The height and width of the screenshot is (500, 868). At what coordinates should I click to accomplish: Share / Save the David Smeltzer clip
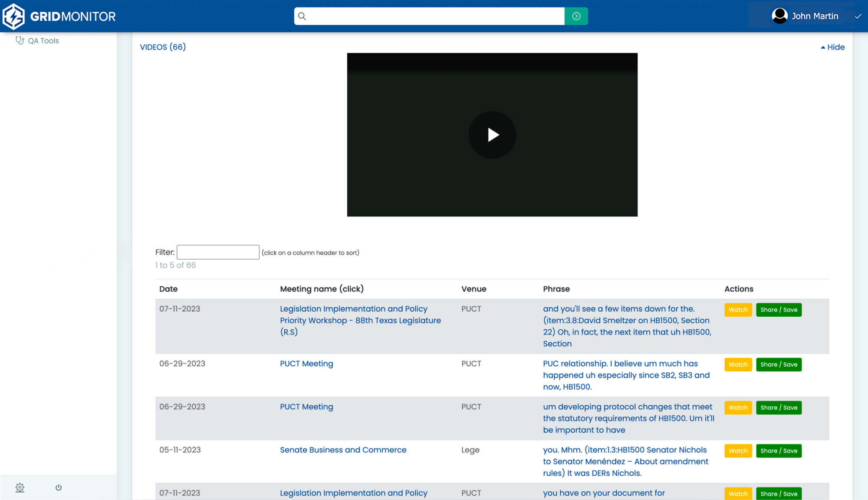779,310
